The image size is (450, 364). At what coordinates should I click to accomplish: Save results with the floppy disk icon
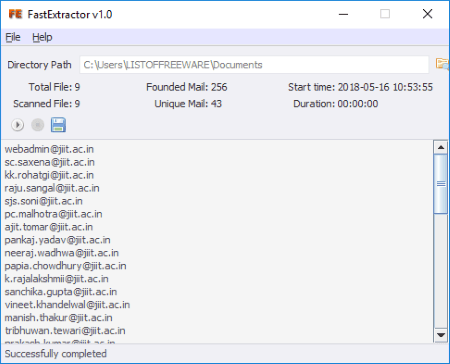(x=58, y=125)
